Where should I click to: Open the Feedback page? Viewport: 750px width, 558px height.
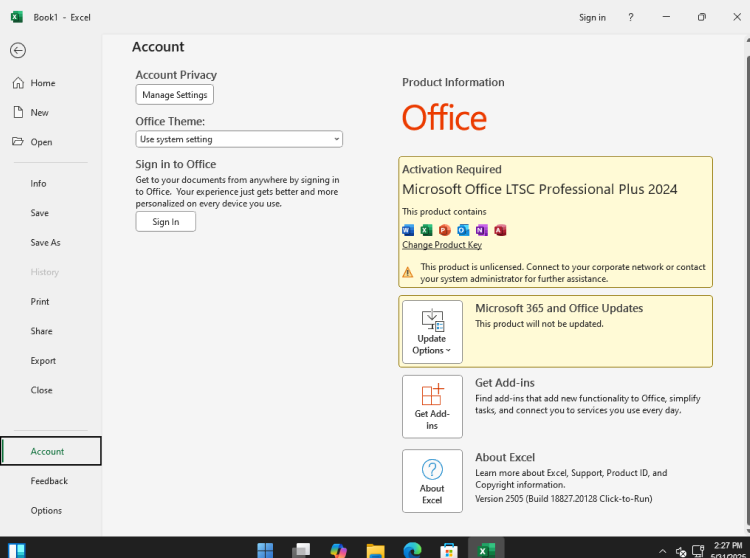[x=51, y=481]
